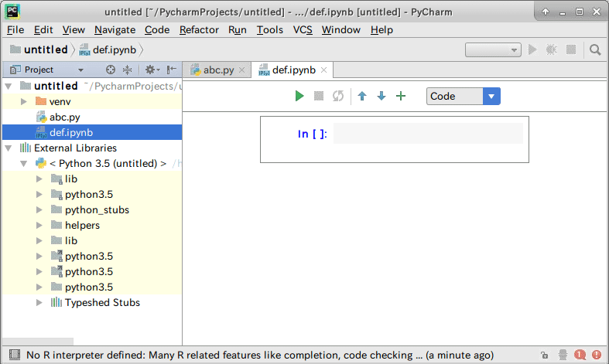Close the def.ipynb tab
Image resolution: width=609 pixels, height=364 pixels.
click(x=324, y=70)
